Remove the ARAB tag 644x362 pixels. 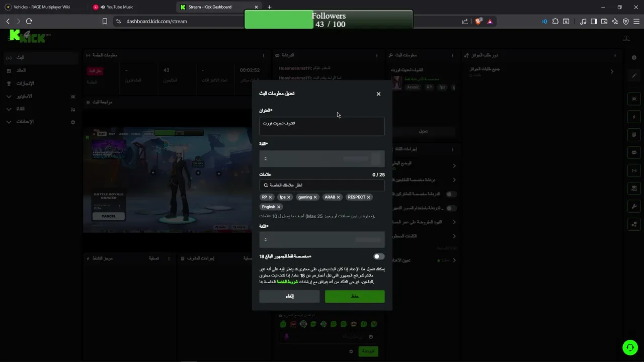(x=338, y=197)
